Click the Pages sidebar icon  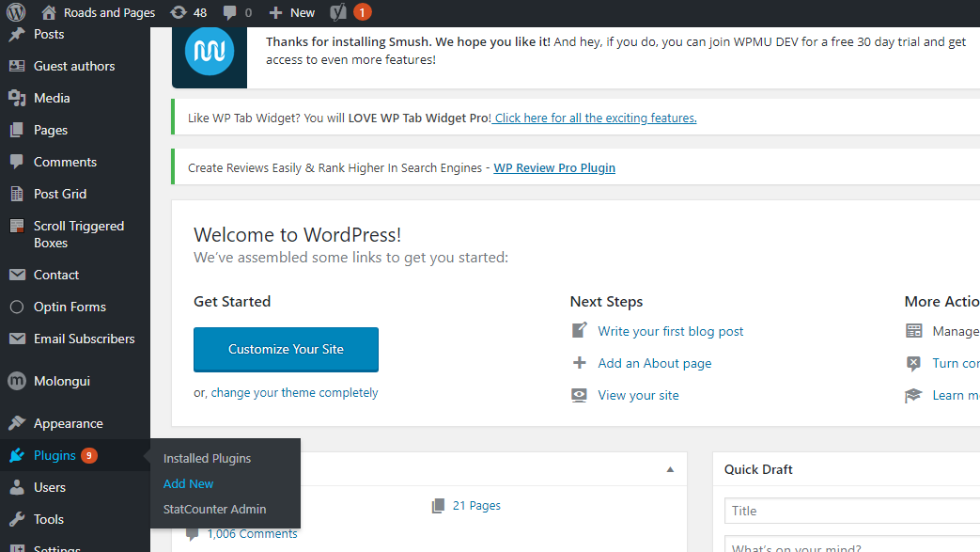[x=17, y=130]
